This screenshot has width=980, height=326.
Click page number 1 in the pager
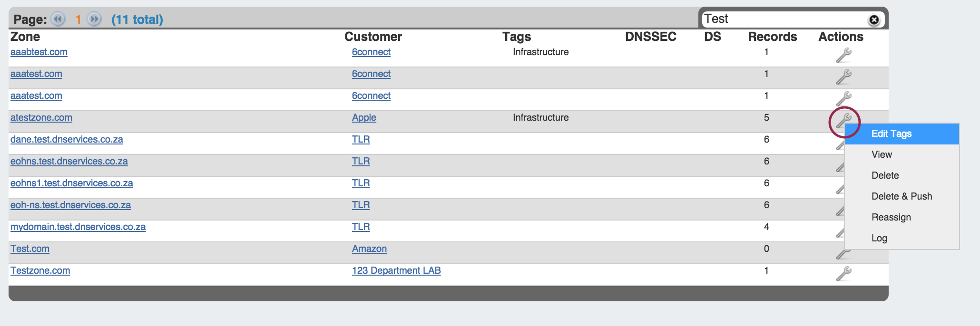click(78, 19)
